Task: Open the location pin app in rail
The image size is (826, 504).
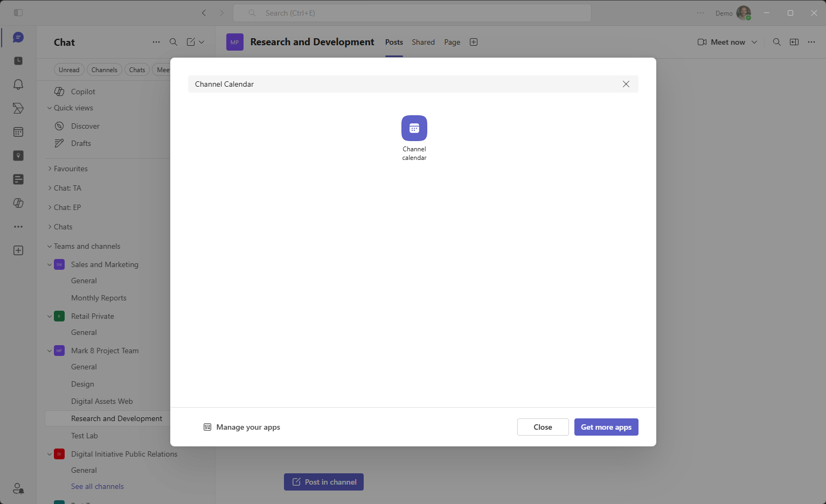Action: (x=18, y=156)
